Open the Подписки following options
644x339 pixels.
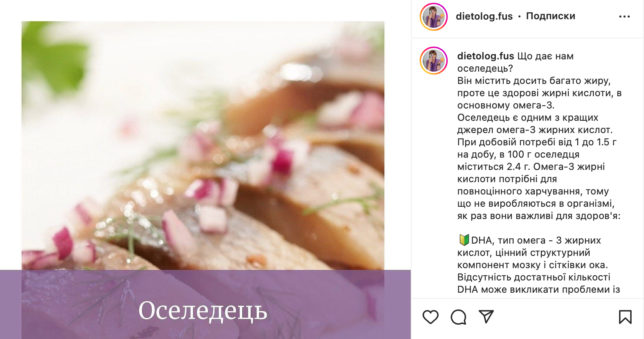[551, 16]
